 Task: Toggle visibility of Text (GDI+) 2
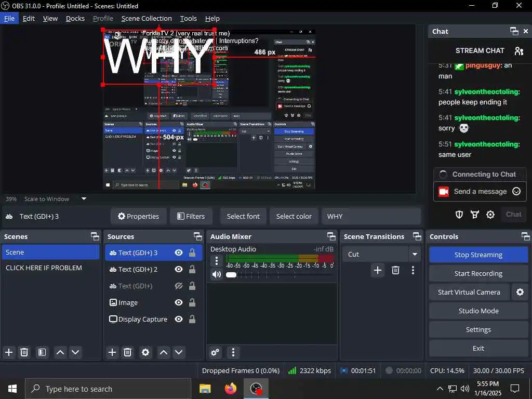(179, 270)
